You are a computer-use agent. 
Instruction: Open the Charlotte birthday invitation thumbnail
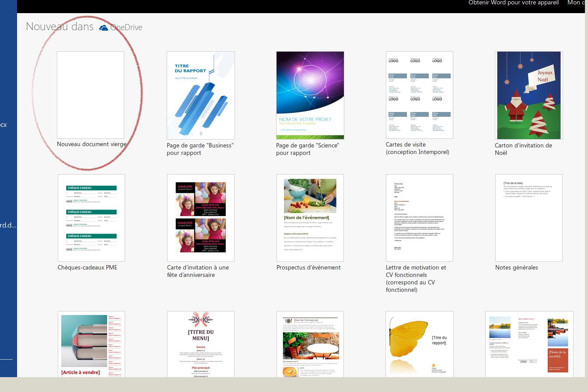(201, 218)
